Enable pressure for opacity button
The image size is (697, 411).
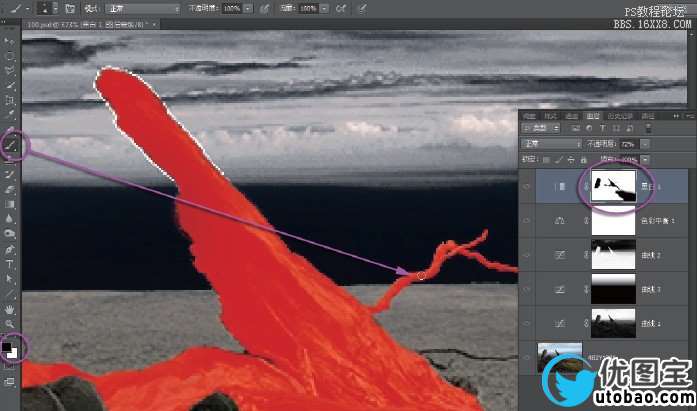[x=265, y=8]
